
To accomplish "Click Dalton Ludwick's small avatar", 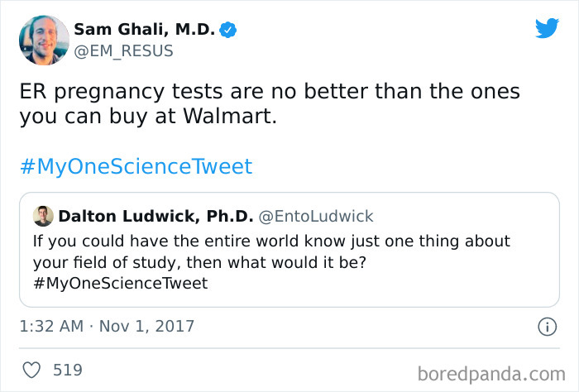I will [43, 217].
